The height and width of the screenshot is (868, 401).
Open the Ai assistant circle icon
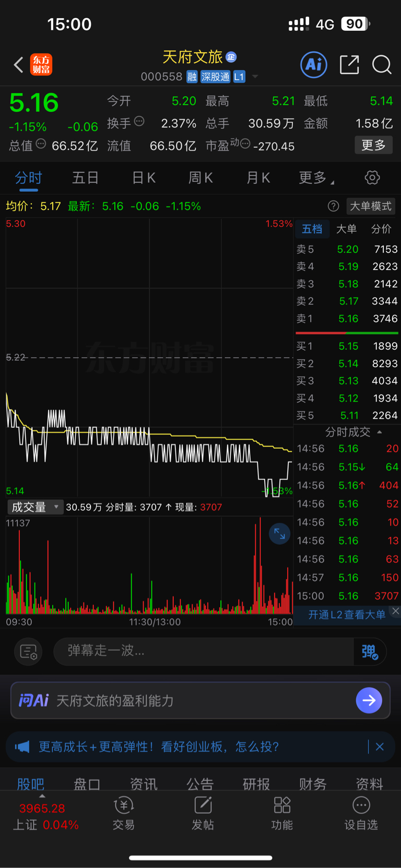[x=314, y=65]
